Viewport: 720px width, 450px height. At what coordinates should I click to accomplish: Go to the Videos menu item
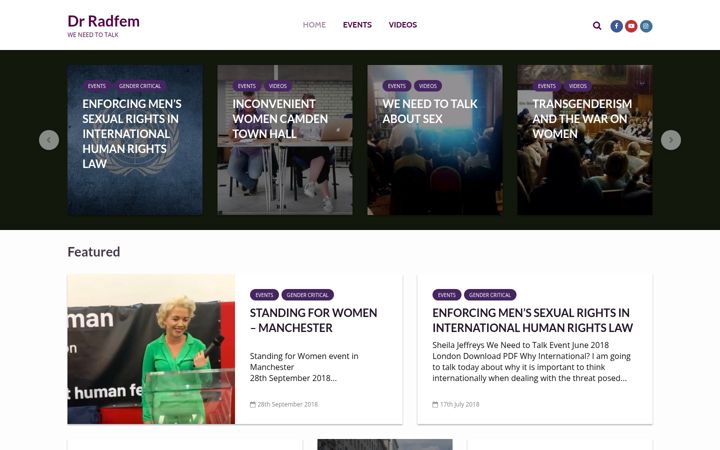pyautogui.click(x=403, y=25)
